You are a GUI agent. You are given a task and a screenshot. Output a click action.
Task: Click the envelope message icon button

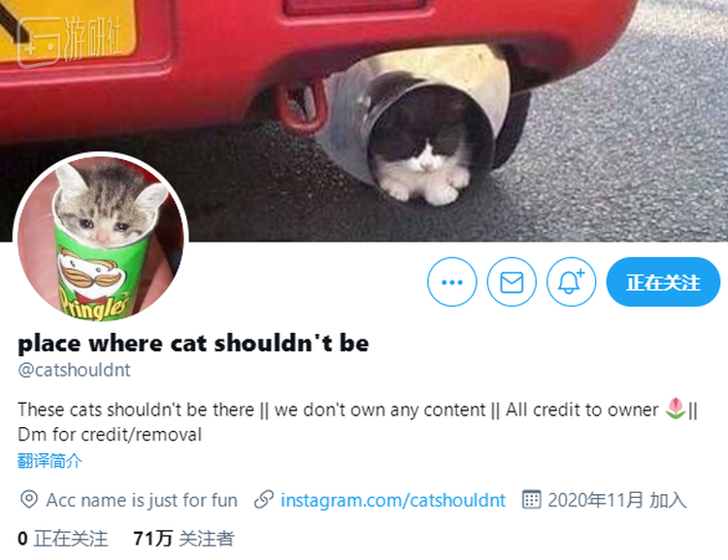coord(512,281)
